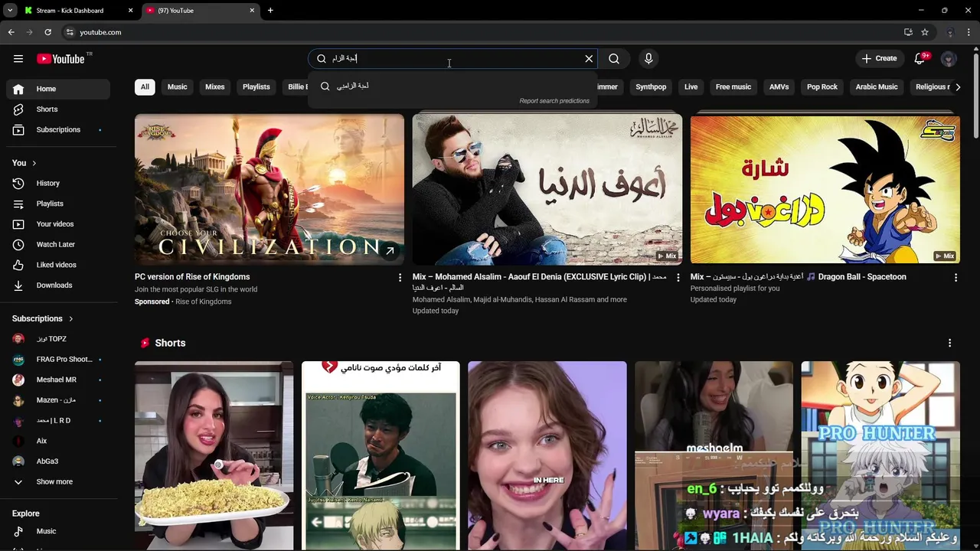The width and height of the screenshot is (980, 551).
Task: Select the Music filter chip
Action: click(178, 87)
